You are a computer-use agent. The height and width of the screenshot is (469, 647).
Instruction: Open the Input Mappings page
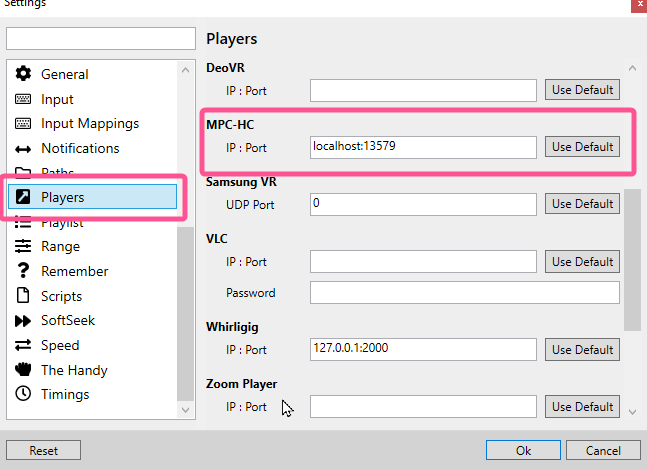tap(92, 123)
